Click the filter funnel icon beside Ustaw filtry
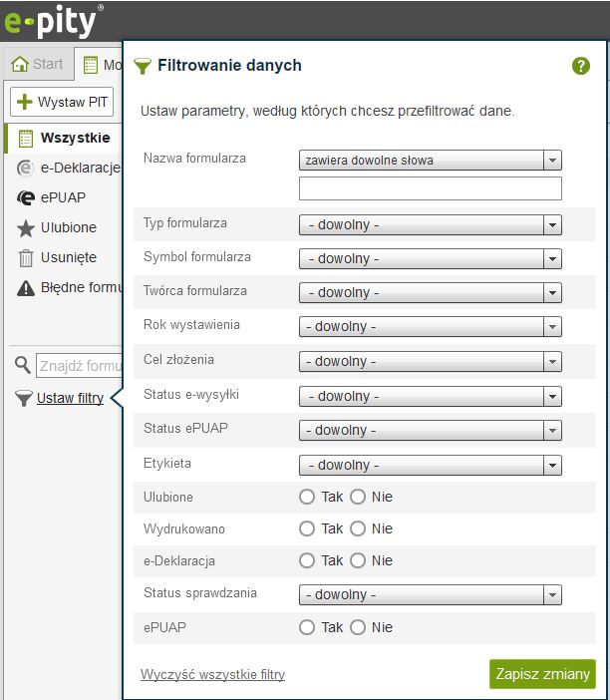The width and height of the screenshot is (610, 700). click(23, 398)
